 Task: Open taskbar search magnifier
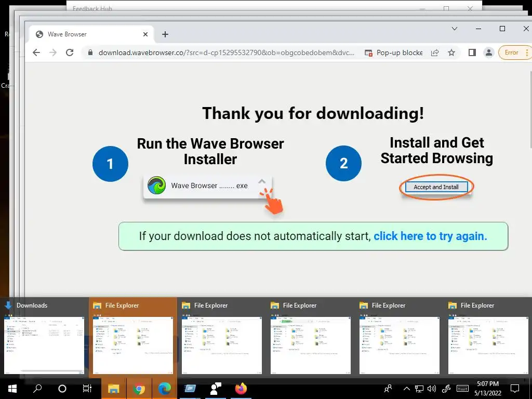pos(37,389)
